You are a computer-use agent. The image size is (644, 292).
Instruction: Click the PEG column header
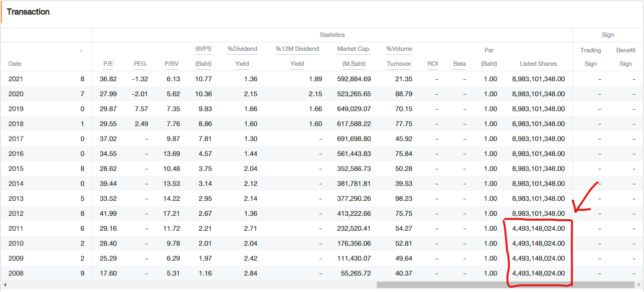(x=140, y=64)
